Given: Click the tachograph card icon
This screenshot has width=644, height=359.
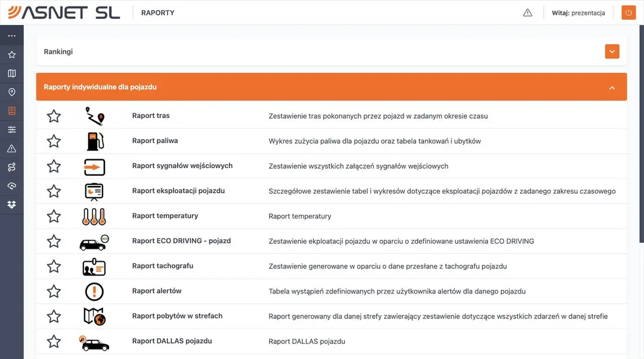Looking at the screenshot, I should (94, 267).
